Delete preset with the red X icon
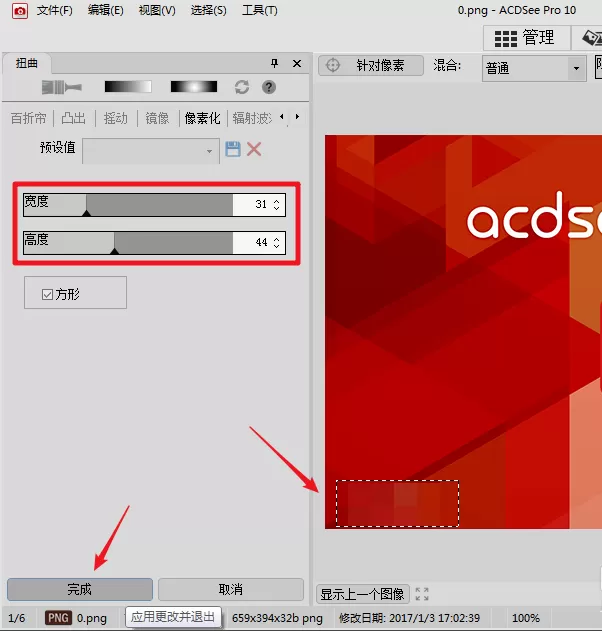602x631 pixels. point(254,149)
